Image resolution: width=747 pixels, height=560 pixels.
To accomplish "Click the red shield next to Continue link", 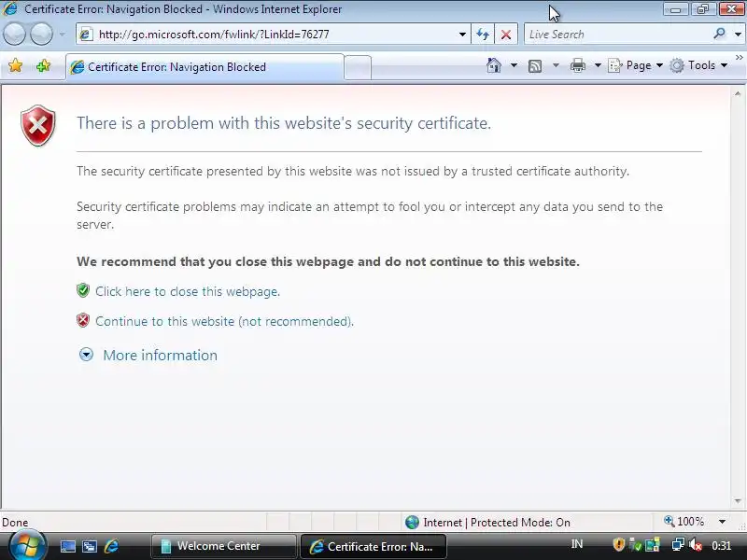I will point(83,320).
